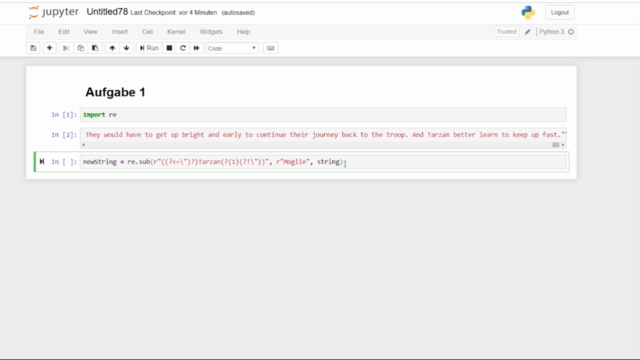Move selected cell up arrow
640x360 pixels.
(x=112, y=48)
